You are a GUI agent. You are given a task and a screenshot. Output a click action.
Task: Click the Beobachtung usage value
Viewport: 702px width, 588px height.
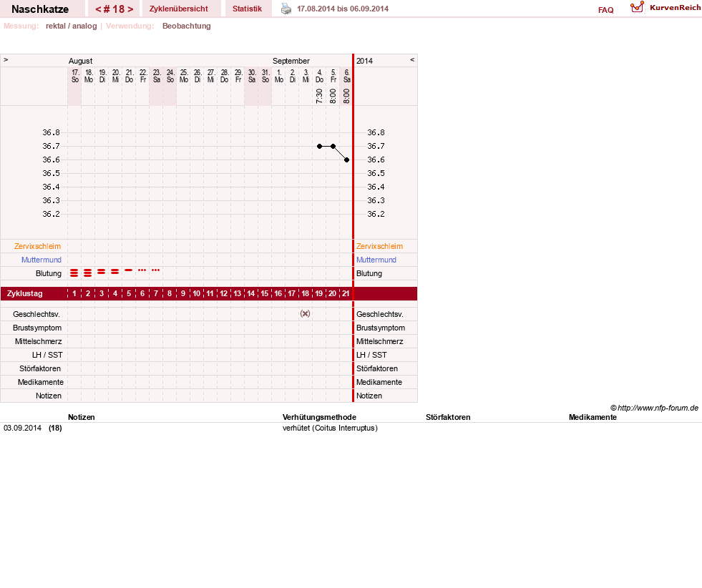187,26
